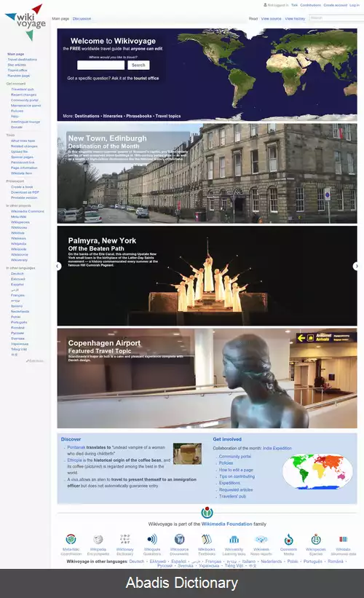Image resolution: width=364 pixels, height=598 pixels.
Task: Open Recent changes in sidebar
Action: (23, 95)
